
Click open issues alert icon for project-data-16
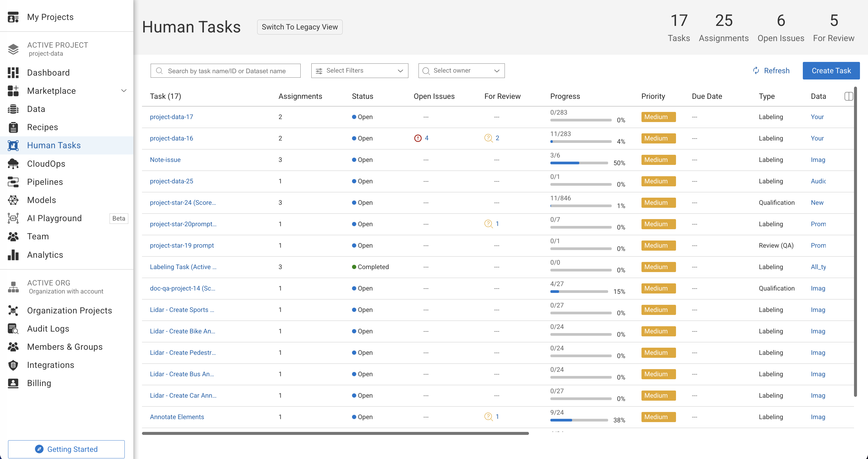click(418, 138)
